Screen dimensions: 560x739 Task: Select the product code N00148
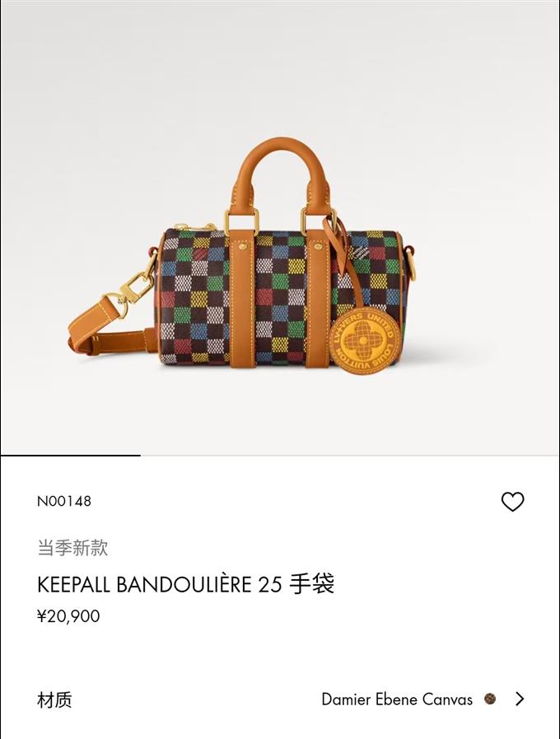click(x=64, y=501)
